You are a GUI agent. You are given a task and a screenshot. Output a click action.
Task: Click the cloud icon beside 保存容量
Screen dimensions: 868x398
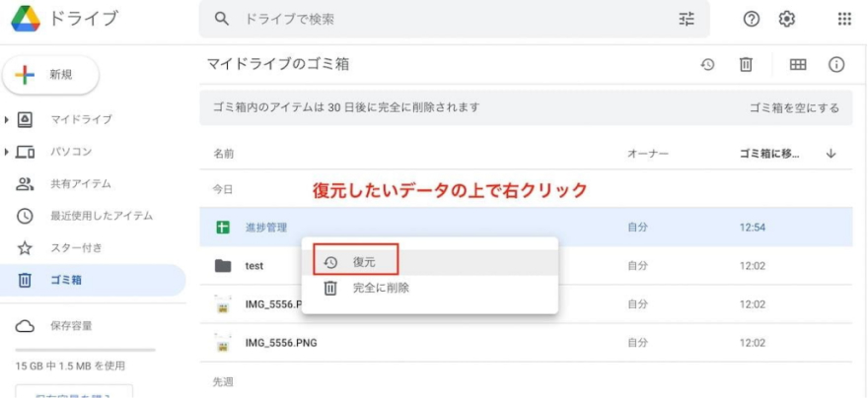tap(25, 326)
